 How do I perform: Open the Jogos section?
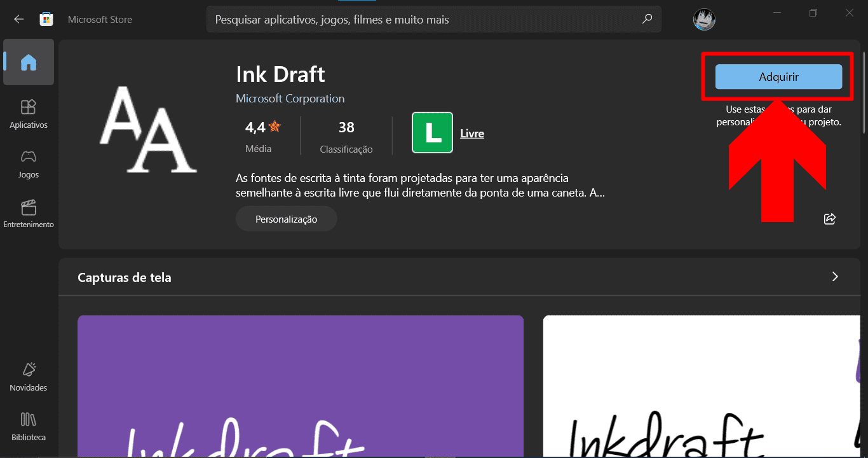[x=29, y=163]
